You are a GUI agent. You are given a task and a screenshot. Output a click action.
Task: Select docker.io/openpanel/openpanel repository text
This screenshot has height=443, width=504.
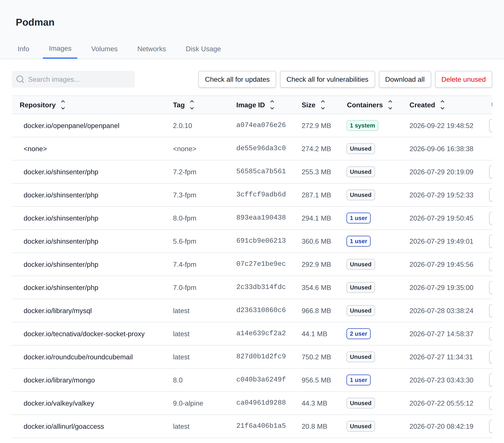(x=71, y=126)
